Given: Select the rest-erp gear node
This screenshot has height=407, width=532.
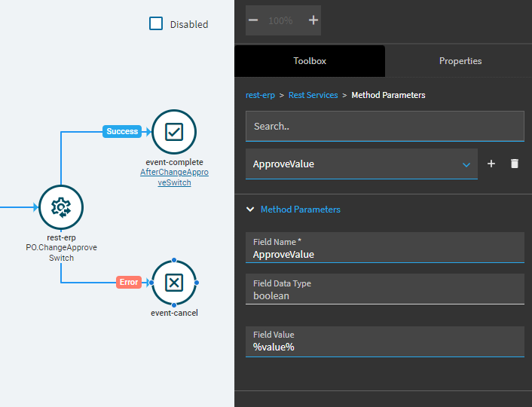Looking at the screenshot, I should [61, 207].
